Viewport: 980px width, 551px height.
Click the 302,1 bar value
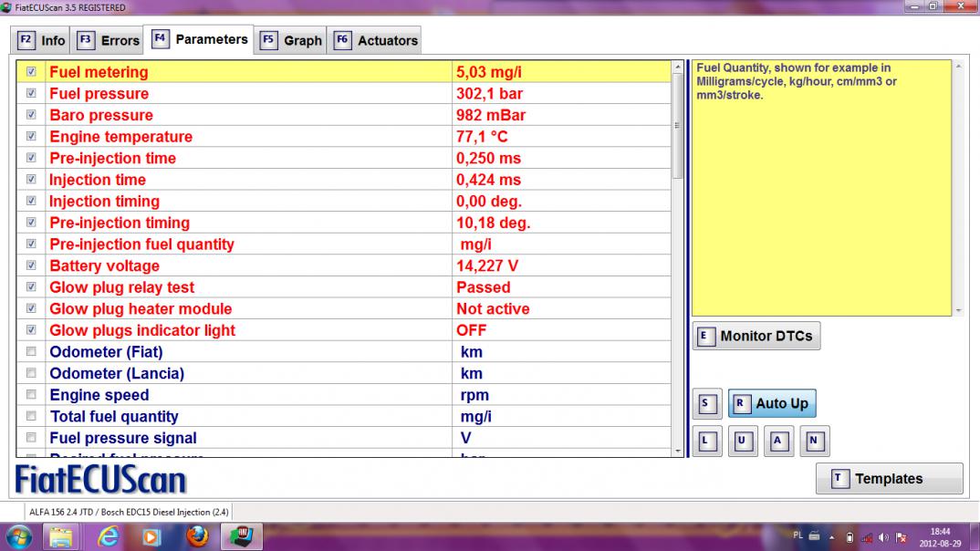489,94
